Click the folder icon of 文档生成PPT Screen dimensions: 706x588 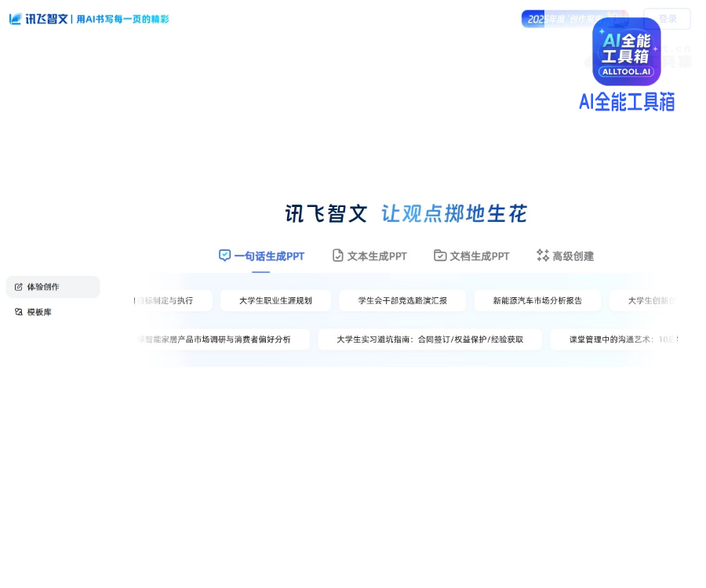pos(440,256)
